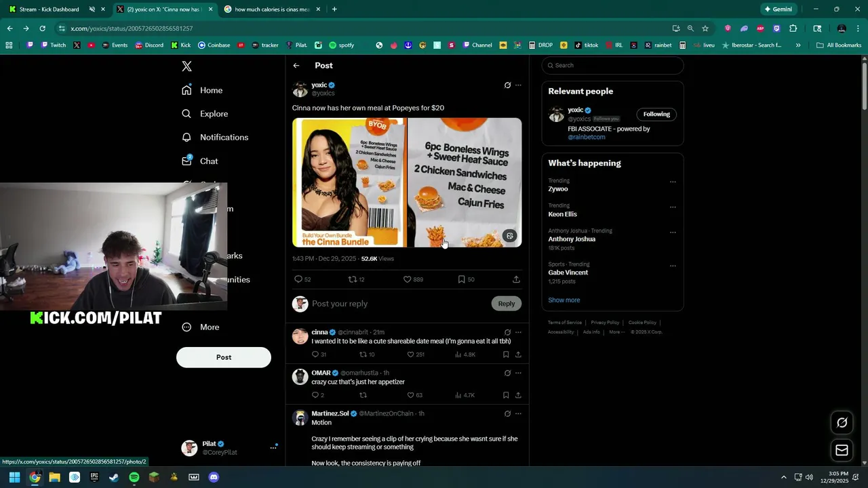Like yoxic's post with 889 likes

(x=413, y=279)
